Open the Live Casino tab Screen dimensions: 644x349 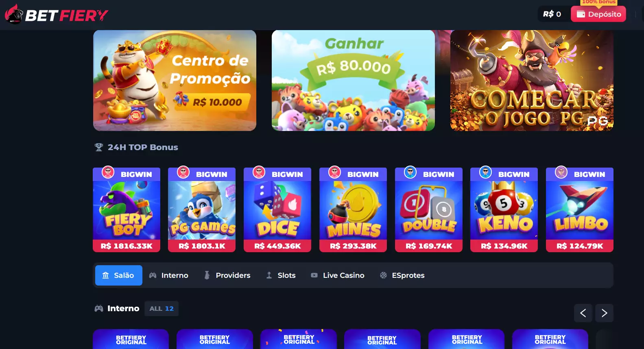coord(338,275)
